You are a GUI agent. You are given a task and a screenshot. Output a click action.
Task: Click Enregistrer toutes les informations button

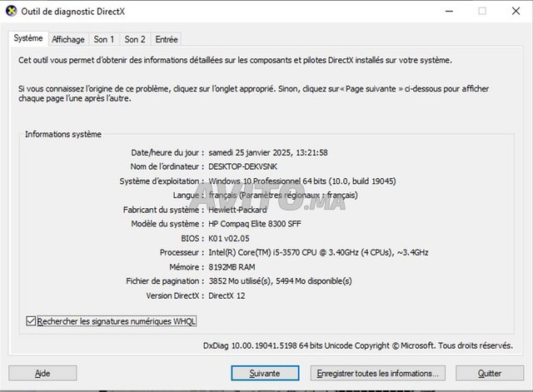(377, 374)
